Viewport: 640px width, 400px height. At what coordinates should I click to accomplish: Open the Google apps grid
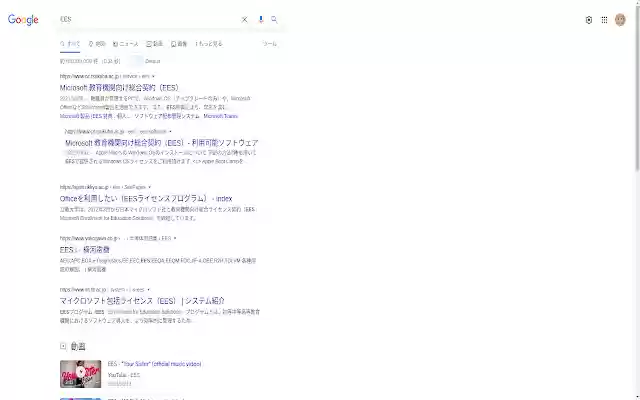pos(604,20)
